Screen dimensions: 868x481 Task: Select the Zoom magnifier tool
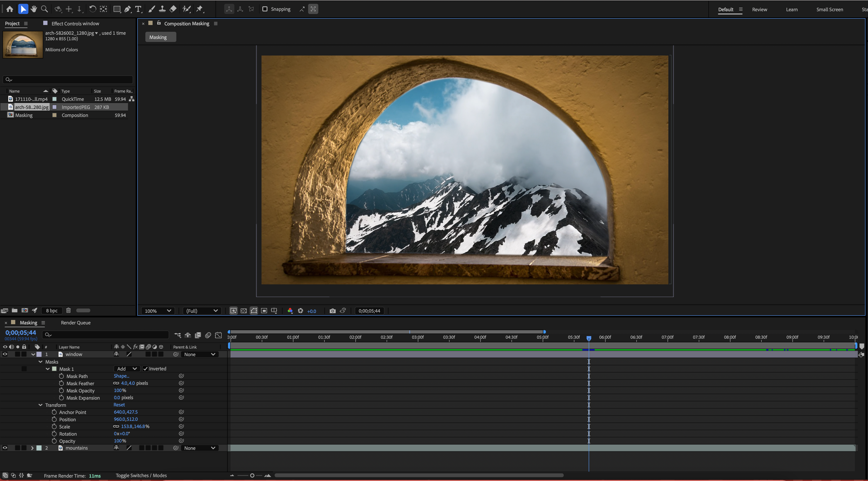[x=44, y=9]
